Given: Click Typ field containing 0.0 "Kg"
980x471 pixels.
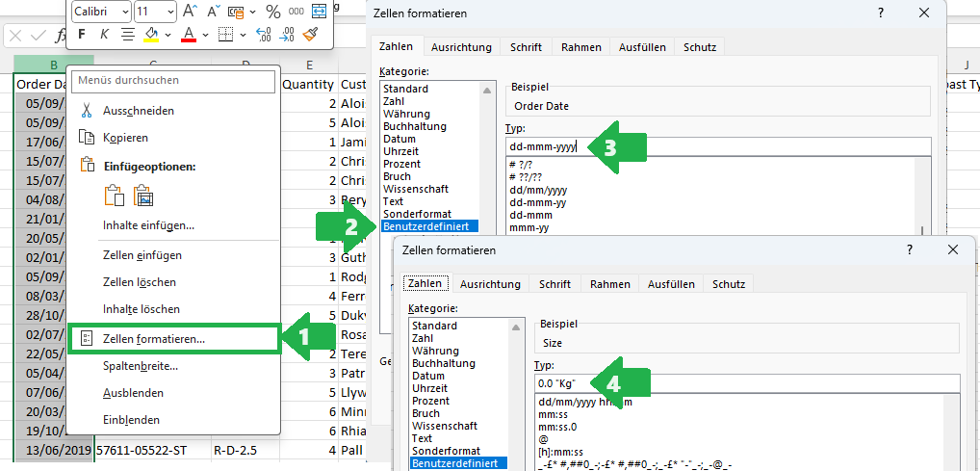Looking at the screenshot, I should click(x=747, y=383).
